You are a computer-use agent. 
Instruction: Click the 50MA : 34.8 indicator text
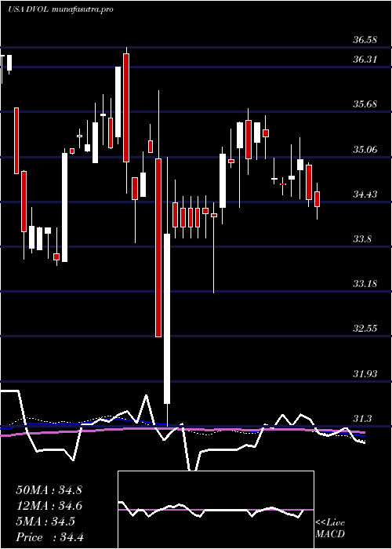[49, 490]
